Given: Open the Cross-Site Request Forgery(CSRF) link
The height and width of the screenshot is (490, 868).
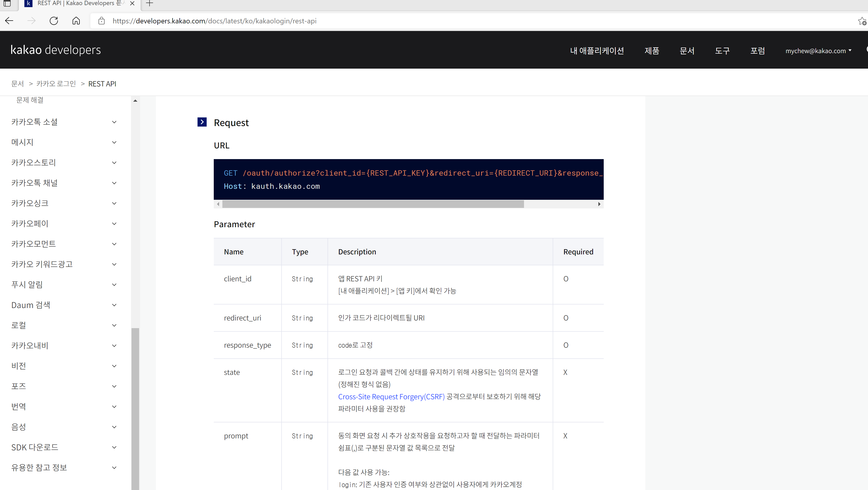Looking at the screenshot, I should tap(391, 396).
